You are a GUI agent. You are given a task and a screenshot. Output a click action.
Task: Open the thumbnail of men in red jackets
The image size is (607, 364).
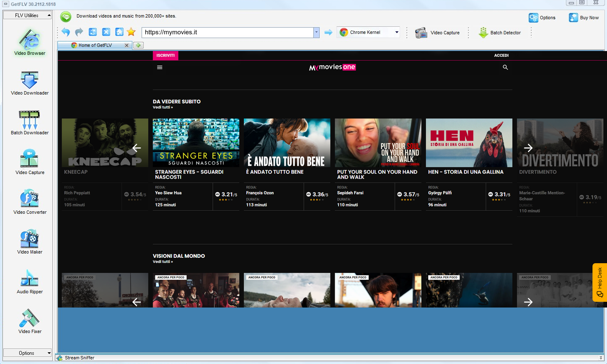tap(196, 290)
